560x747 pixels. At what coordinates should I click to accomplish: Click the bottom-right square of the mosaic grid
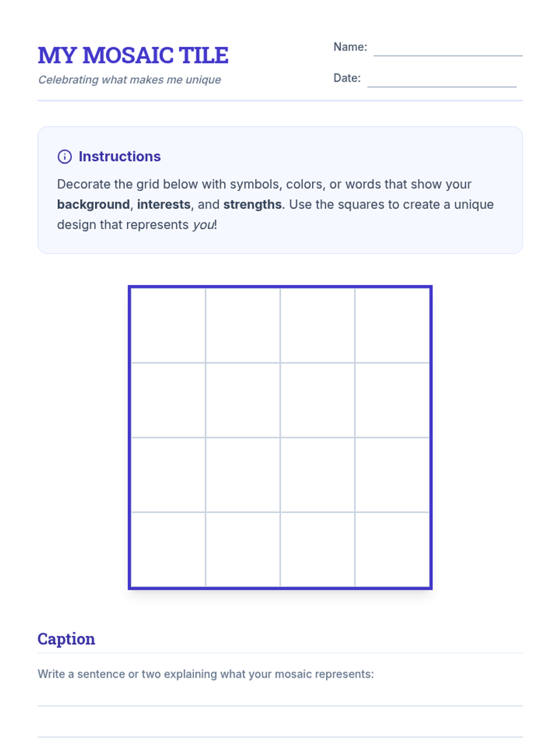(x=392, y=550)
